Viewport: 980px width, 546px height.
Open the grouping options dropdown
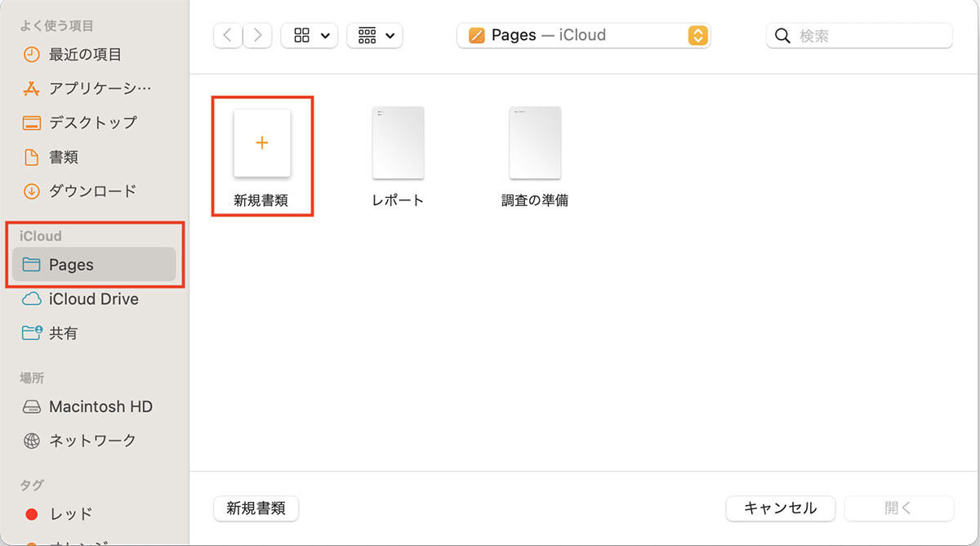(x=375, y=35)
